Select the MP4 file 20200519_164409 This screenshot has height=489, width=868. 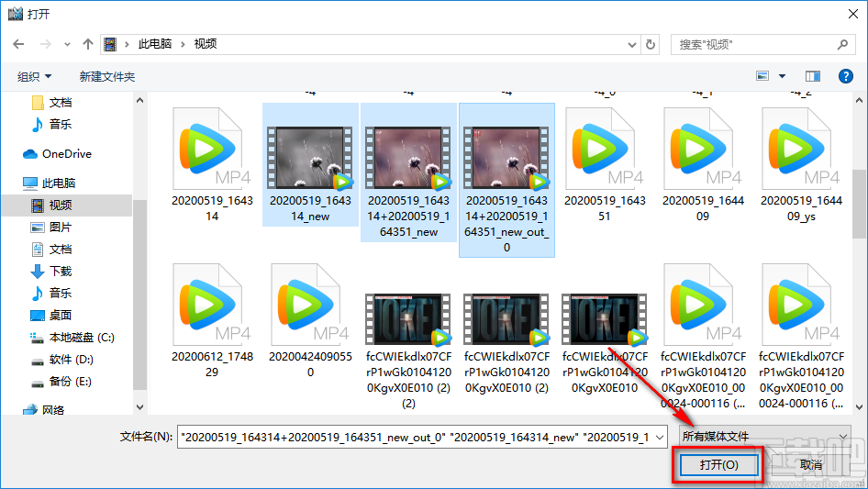point(703,165)
